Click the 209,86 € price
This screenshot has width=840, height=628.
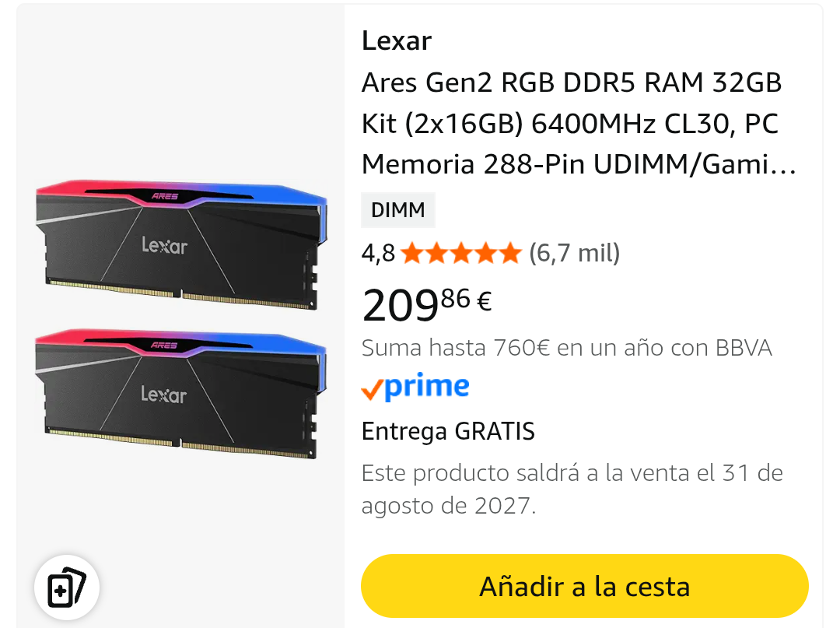click(426, 305)
